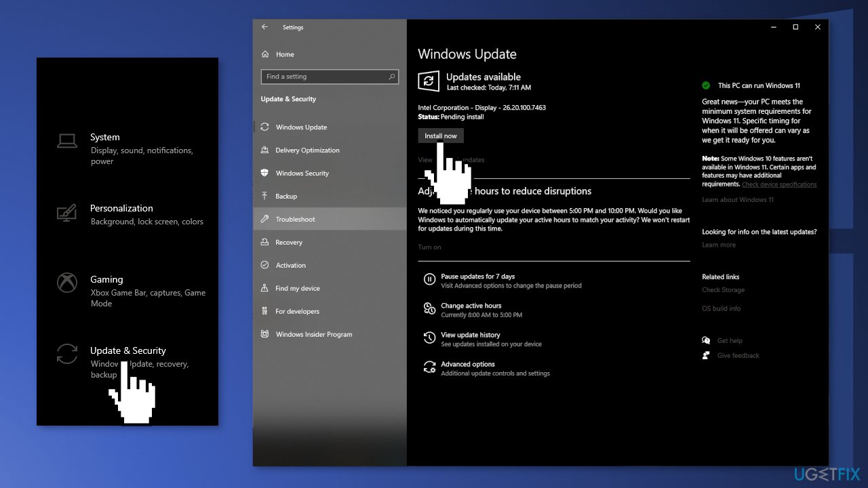Click Learn more about latest updates
The image size is (868, 488).
click(719, 245)
